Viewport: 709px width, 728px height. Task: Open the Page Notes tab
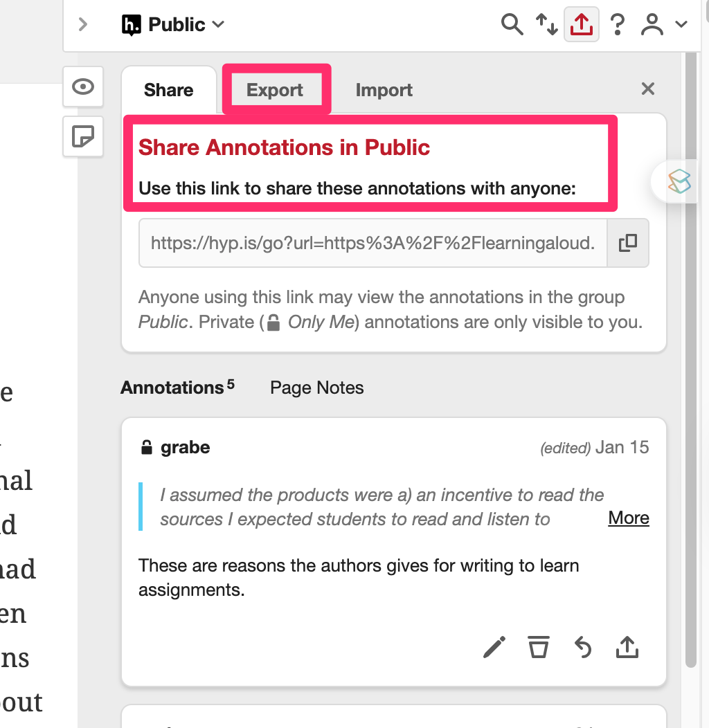click(x=316, y=388)
